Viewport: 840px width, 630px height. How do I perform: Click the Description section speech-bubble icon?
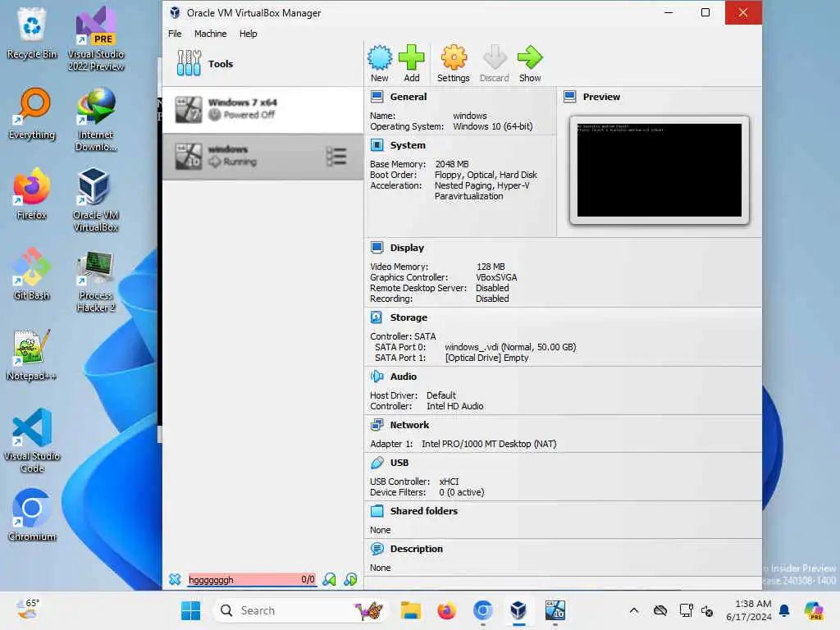(x=377, y=549)
